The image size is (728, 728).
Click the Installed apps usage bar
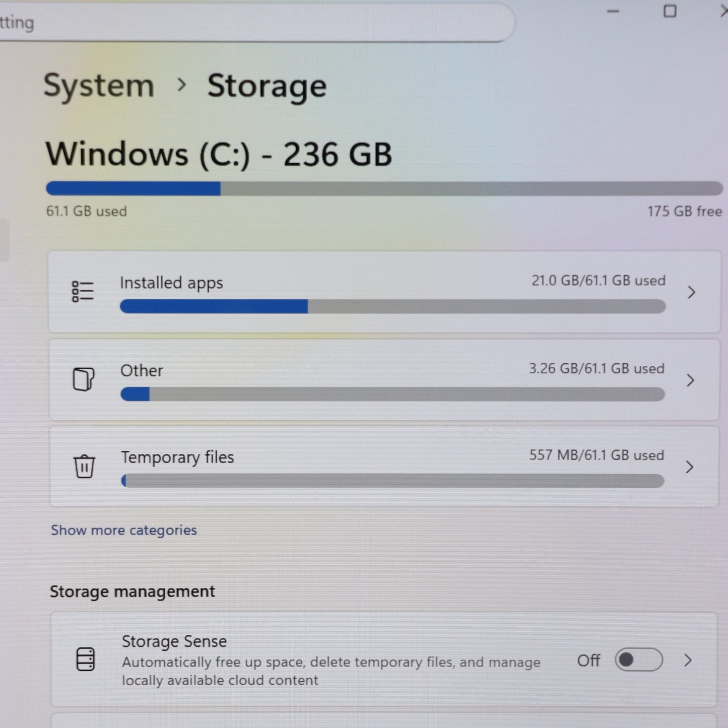[x=392, y=306]
